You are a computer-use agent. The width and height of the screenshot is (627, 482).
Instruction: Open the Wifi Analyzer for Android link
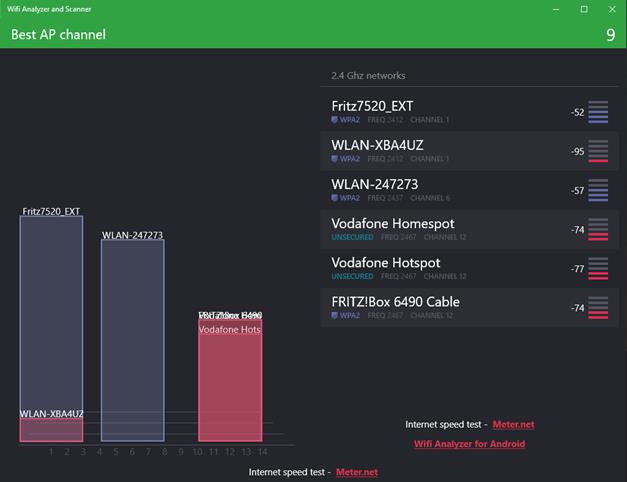coord(469,444)
